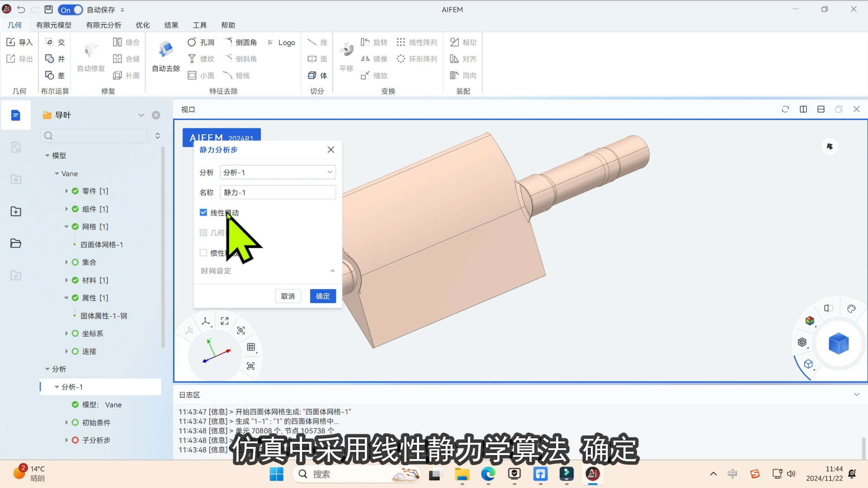This screenshot has height=488, width=868.
Task: Click the 导入 import icon
Action: click(x=11, y=42)
